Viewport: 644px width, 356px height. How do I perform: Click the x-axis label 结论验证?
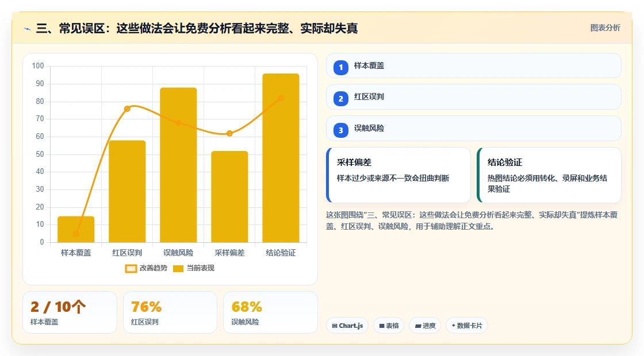pyautogui.click(x=281, y=253)
